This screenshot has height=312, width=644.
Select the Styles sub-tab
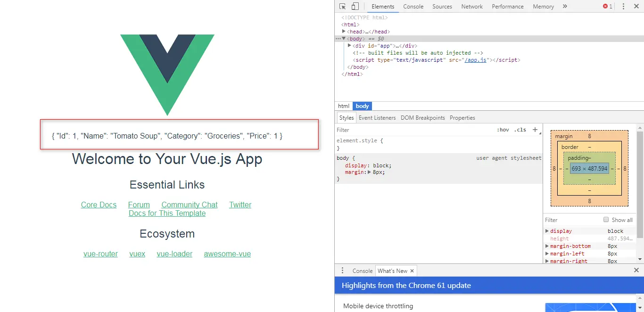pos(347,118)
